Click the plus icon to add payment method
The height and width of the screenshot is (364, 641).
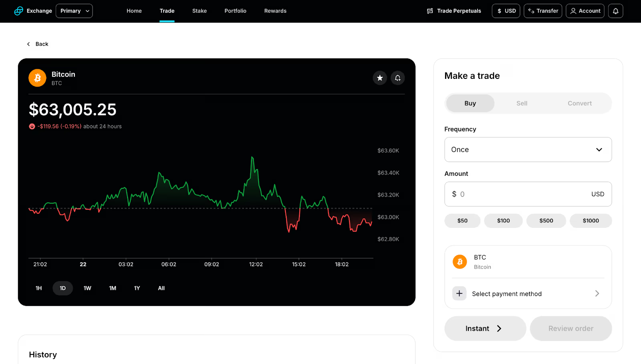(459, 293)
